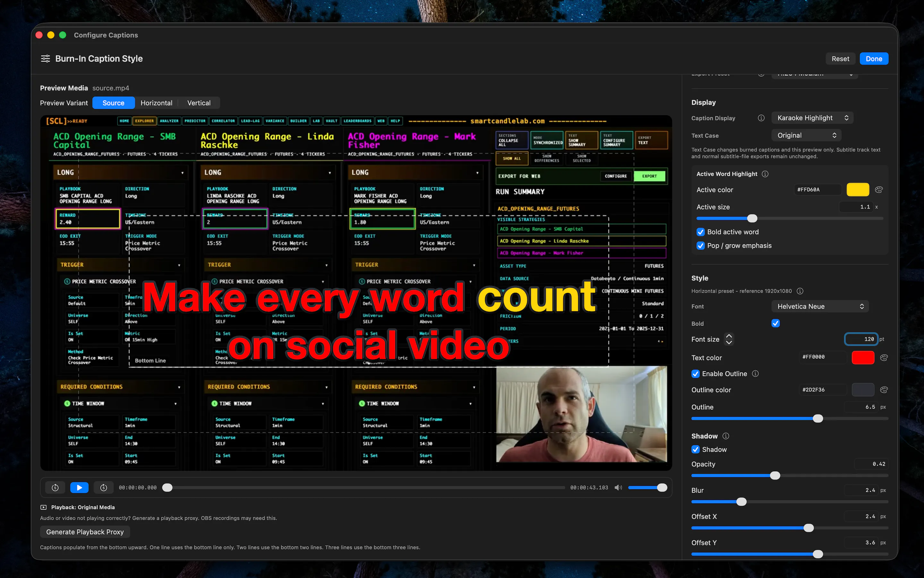Turn off the Shadow checkbox
The width and height of the screenshot is (924, 578).
tap(696, 449)
